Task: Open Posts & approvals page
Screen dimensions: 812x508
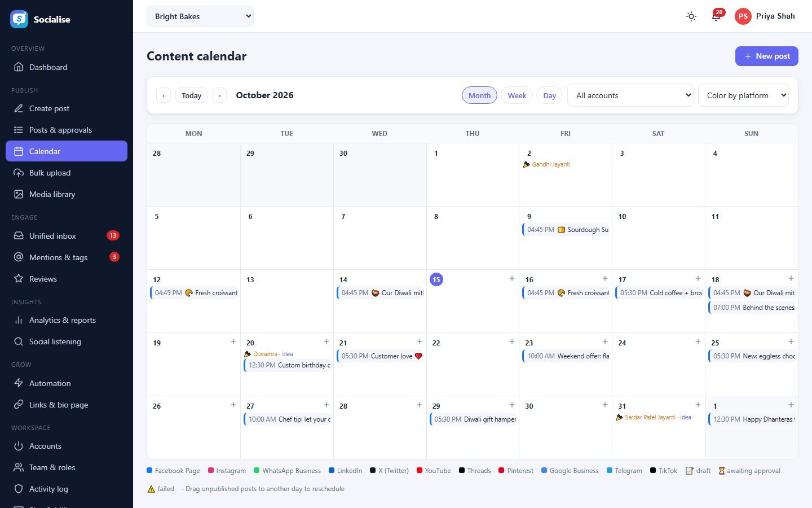Action: pos(67,130)
